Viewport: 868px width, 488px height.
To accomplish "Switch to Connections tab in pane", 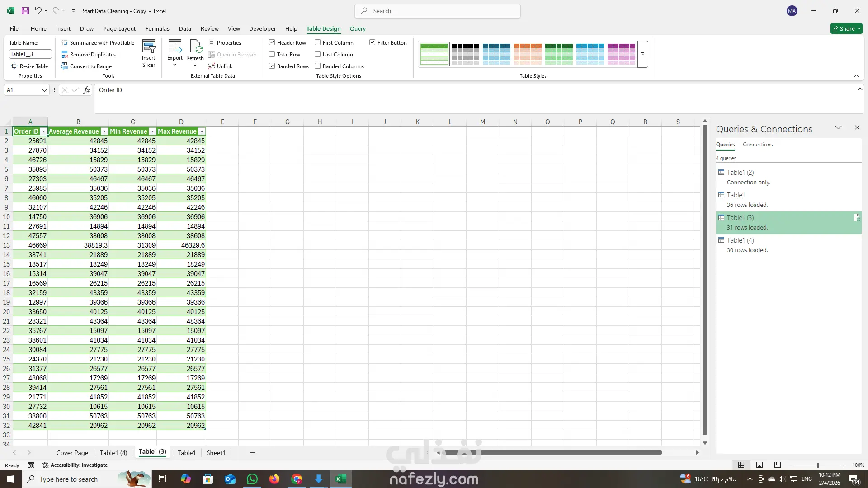I will click(758, 145).
